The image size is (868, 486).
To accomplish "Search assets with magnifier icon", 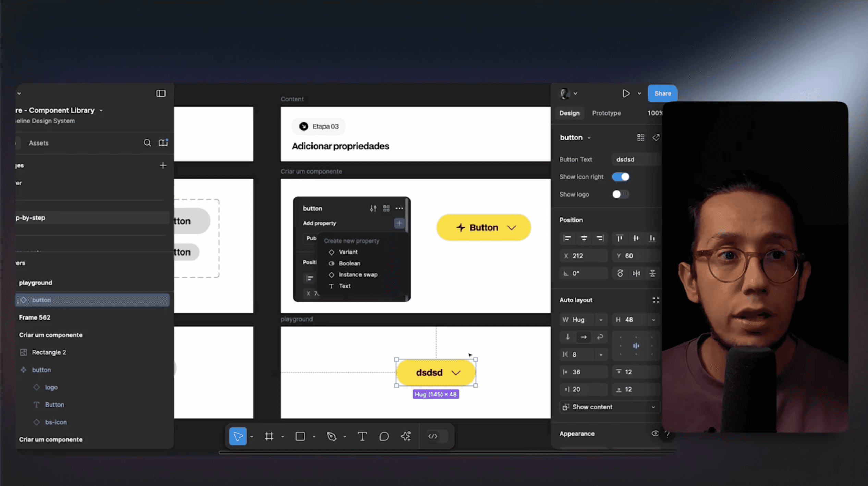I will point(147,143).
